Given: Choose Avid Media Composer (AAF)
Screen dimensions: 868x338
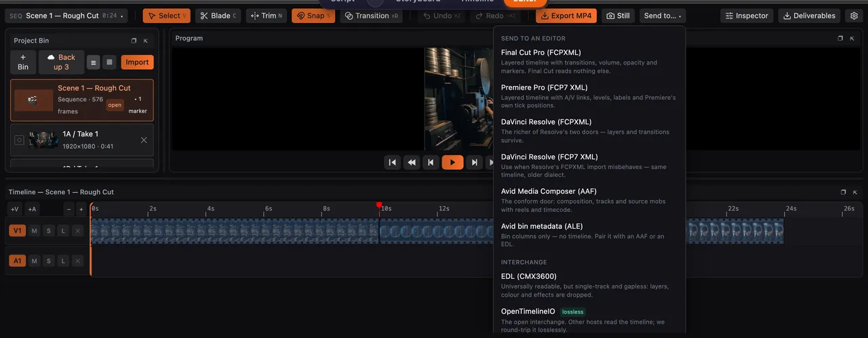Looking at the screenshot, I should click(589, 200).
